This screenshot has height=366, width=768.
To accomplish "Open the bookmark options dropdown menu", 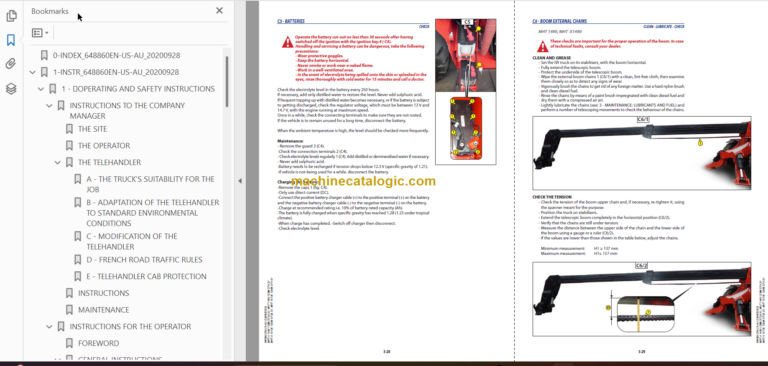I will click(x=40, y=33).
